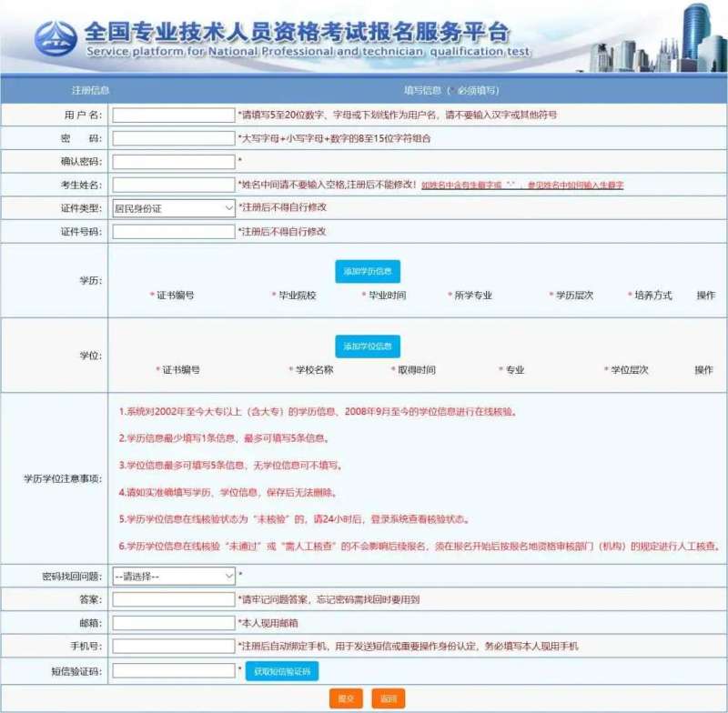728x713 pixels.
Task: Click the 添加学历信息 button
Action: (x=368, y=270)
